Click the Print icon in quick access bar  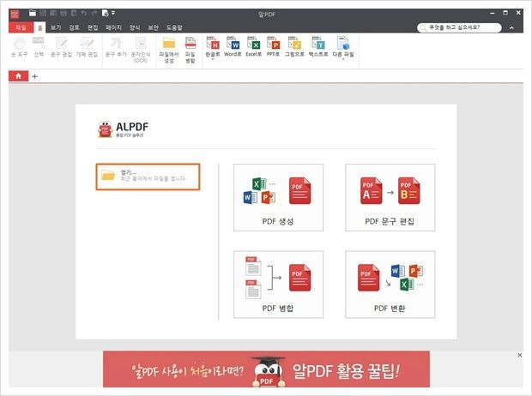pyautogui.click(x=63, y=13)
